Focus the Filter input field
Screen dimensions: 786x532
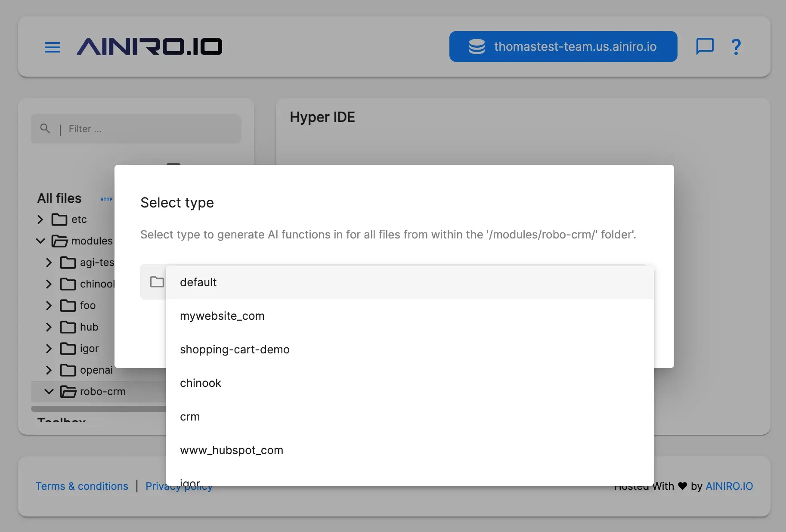point(151,129)
